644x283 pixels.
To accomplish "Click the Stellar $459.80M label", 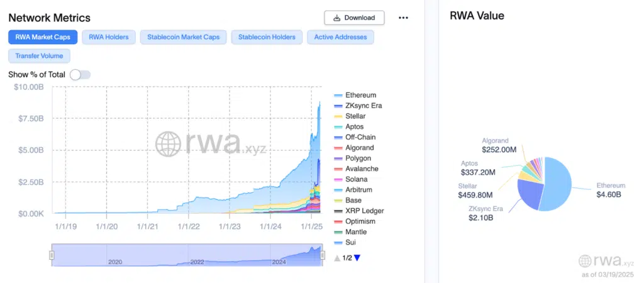I will click(475, 191).
